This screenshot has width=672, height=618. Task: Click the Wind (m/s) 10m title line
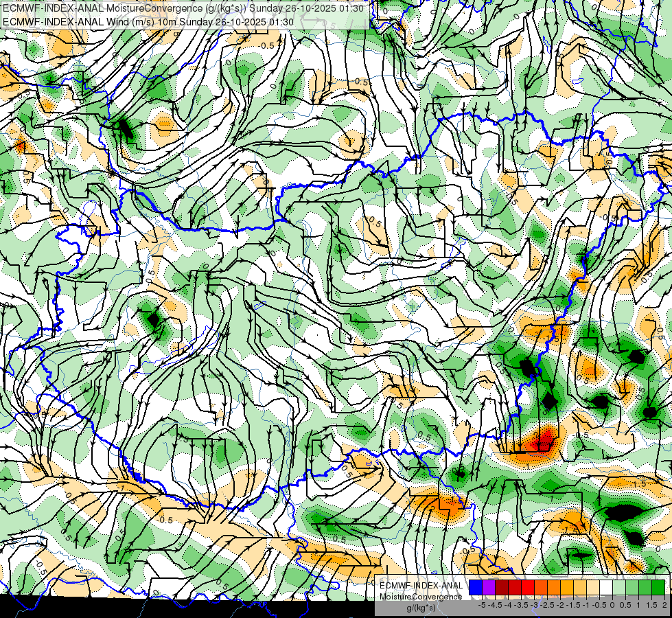(148, 21)
